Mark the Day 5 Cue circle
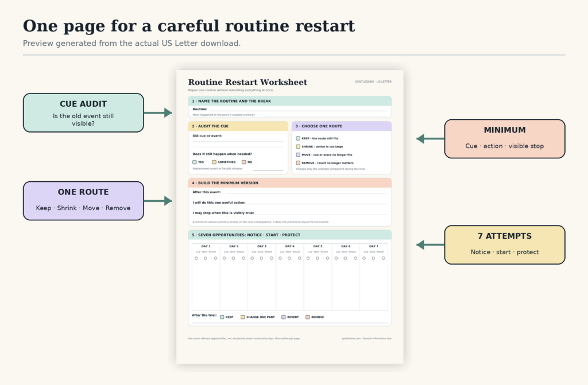 [308, 258]
